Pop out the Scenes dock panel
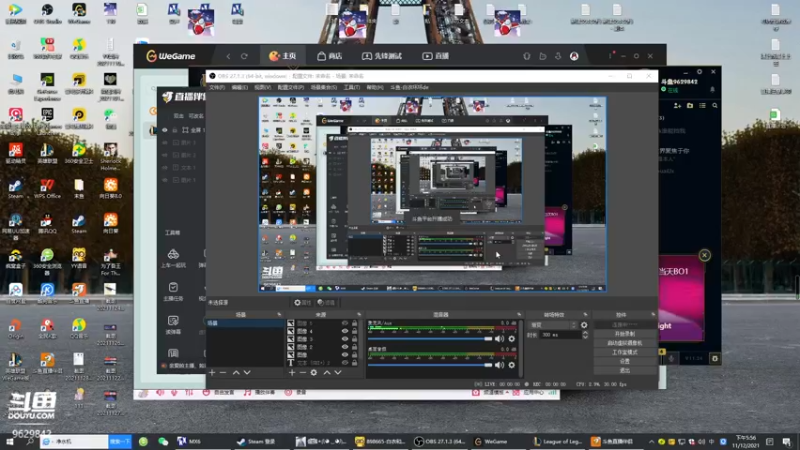 click(x=279, y=315)
